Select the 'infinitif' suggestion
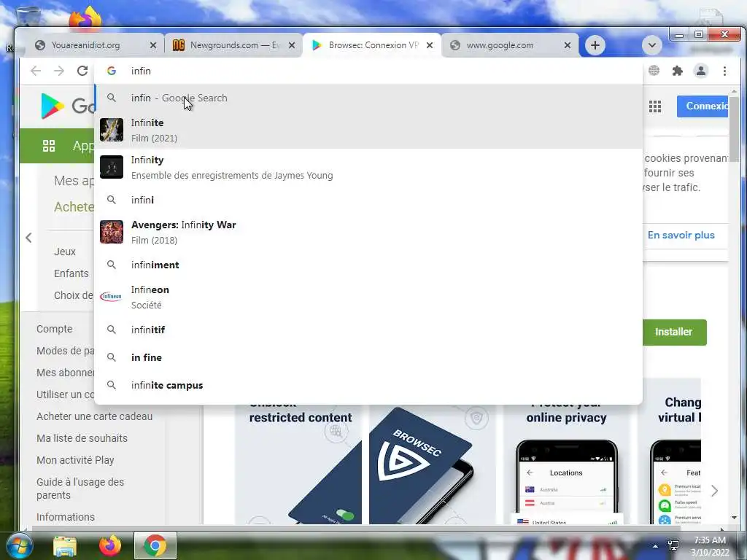This screenshot has height=560, width=747. click(x=368, y=330)
